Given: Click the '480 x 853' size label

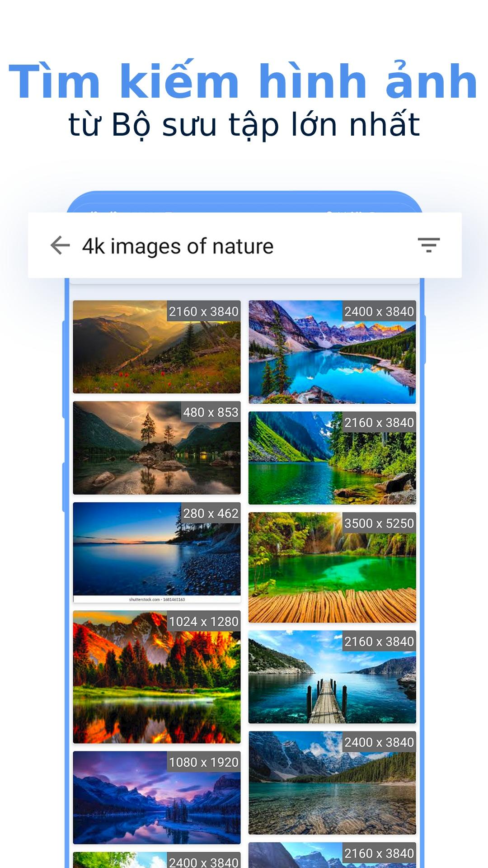Looking at the screenshot, I should point(211,412).
